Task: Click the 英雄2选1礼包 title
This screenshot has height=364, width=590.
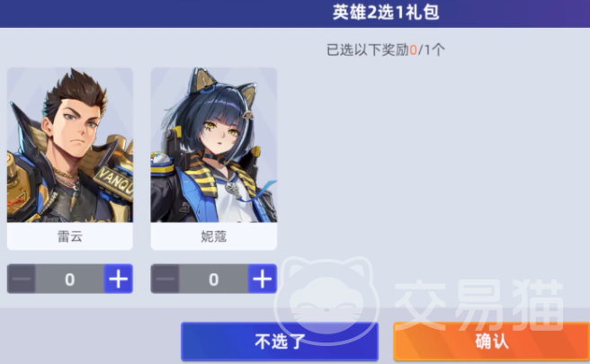Action: [386, 13]
